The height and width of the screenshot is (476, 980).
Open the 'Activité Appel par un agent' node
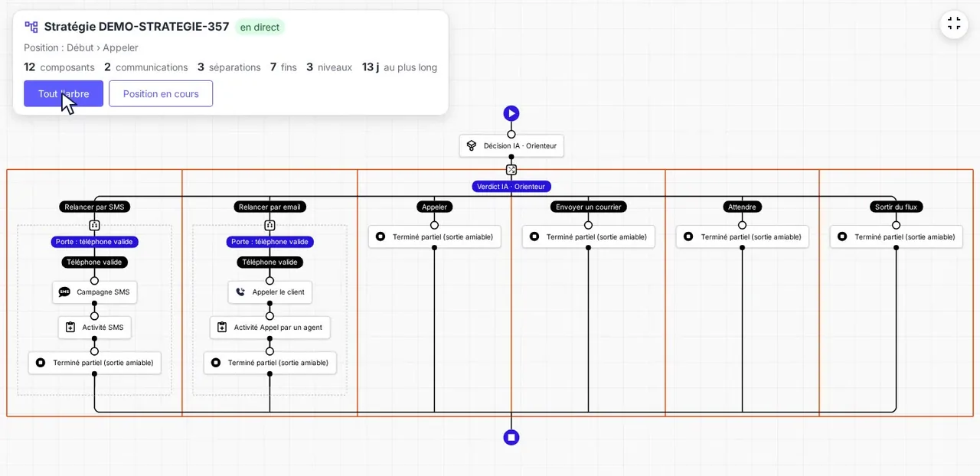coord(270,328)
